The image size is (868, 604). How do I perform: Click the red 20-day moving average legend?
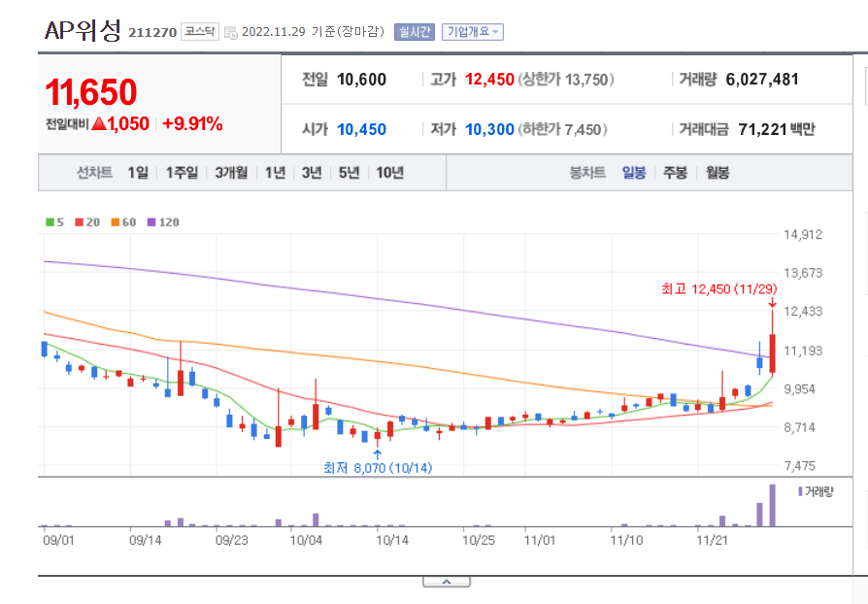(87, 222)
